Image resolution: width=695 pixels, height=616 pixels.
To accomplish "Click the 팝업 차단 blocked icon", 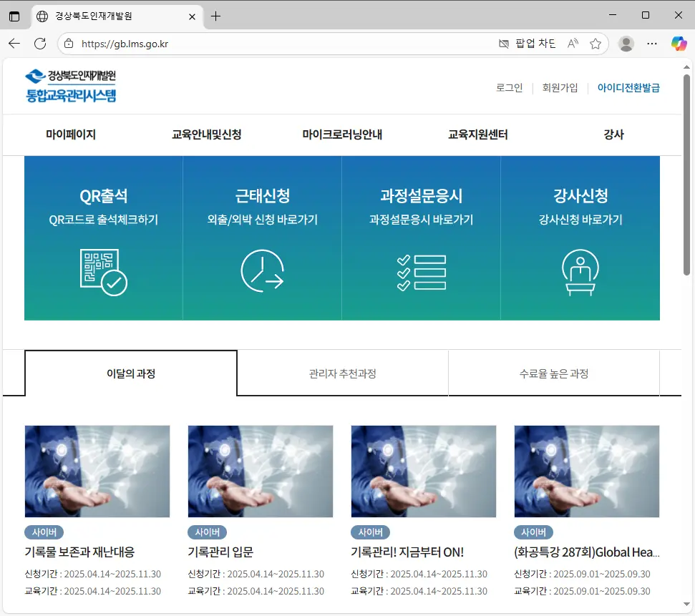I will (504, 44).
